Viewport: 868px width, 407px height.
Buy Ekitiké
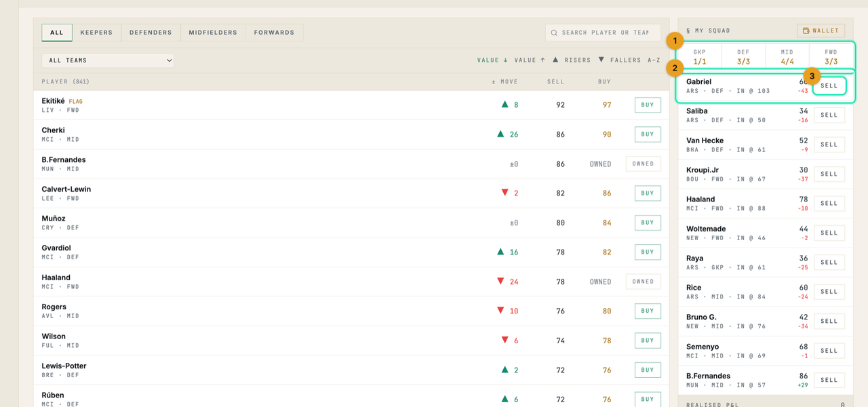[x=648, y=105]
